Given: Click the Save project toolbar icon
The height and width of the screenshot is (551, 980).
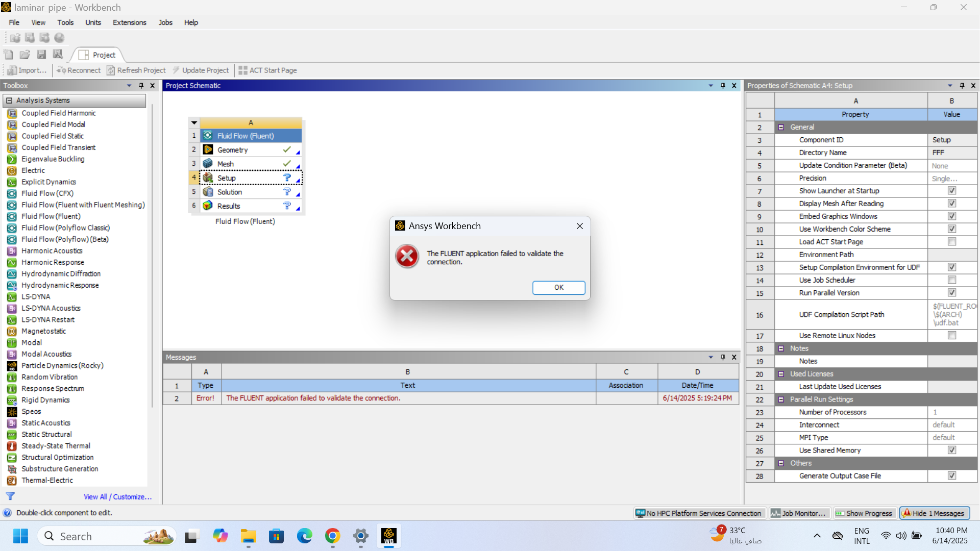Looking at the screenshot, I should (41, 55).
